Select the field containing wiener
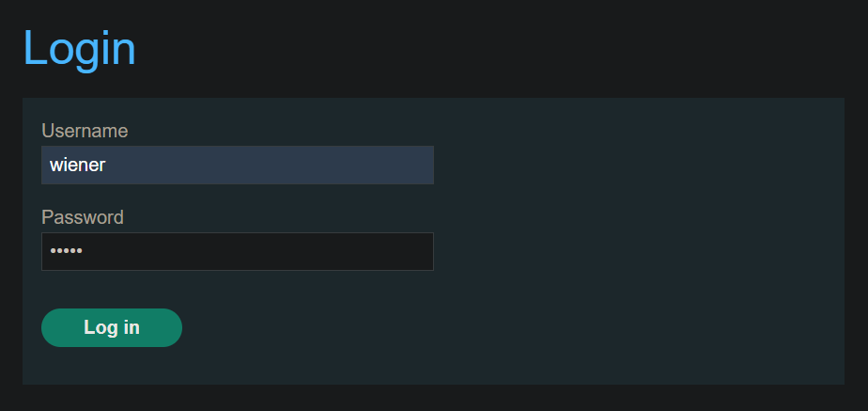This screenshot has height=411, width=868. tap(238, 166)
